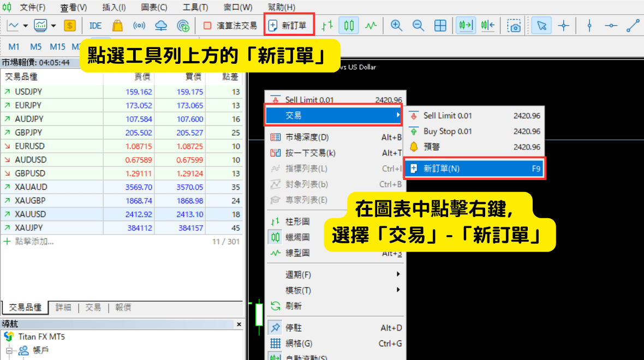
Task: Expand the 模板(T) templates submenu
Action: coord(299,290)
